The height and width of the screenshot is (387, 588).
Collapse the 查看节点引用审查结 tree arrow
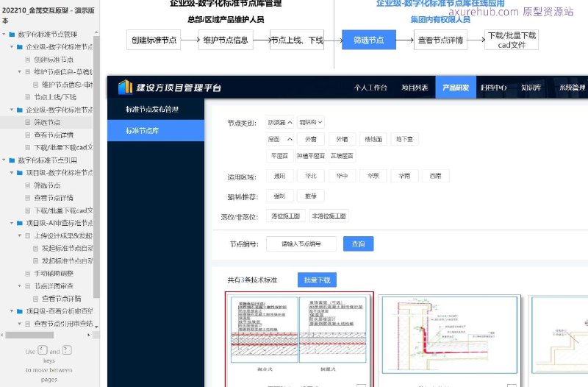tap(20, 324)
